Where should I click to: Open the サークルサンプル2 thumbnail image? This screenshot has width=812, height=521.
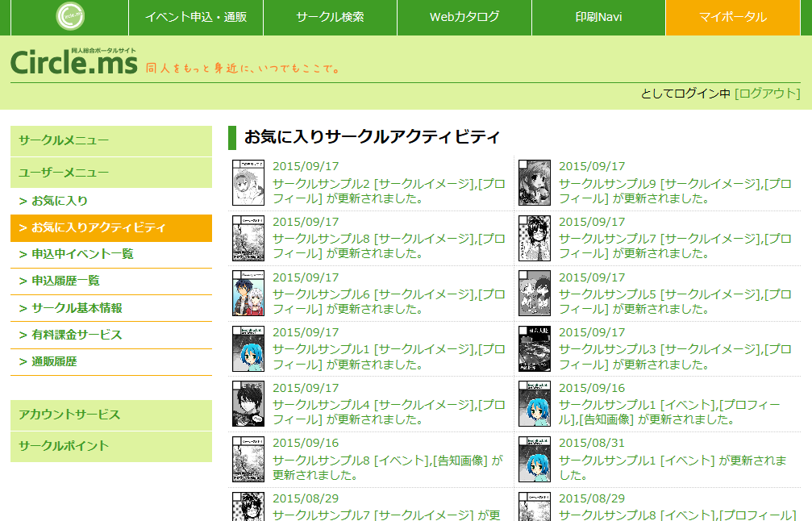click(x=248, y=183)
